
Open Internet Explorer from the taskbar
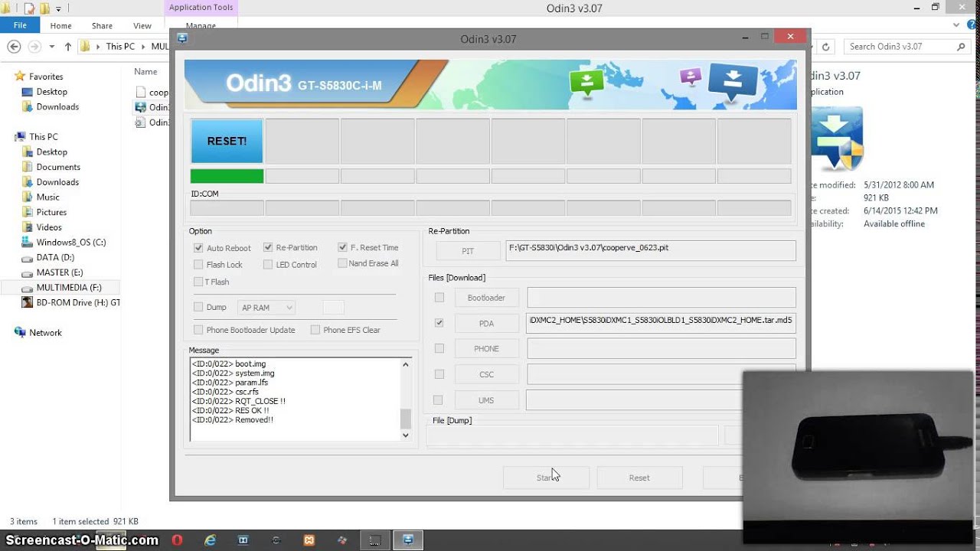click(x=211, y=540)
